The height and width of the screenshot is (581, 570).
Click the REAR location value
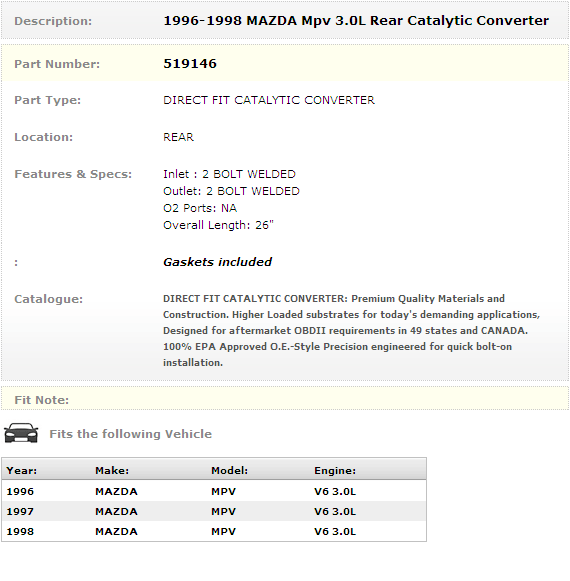[x=178, y=137]
